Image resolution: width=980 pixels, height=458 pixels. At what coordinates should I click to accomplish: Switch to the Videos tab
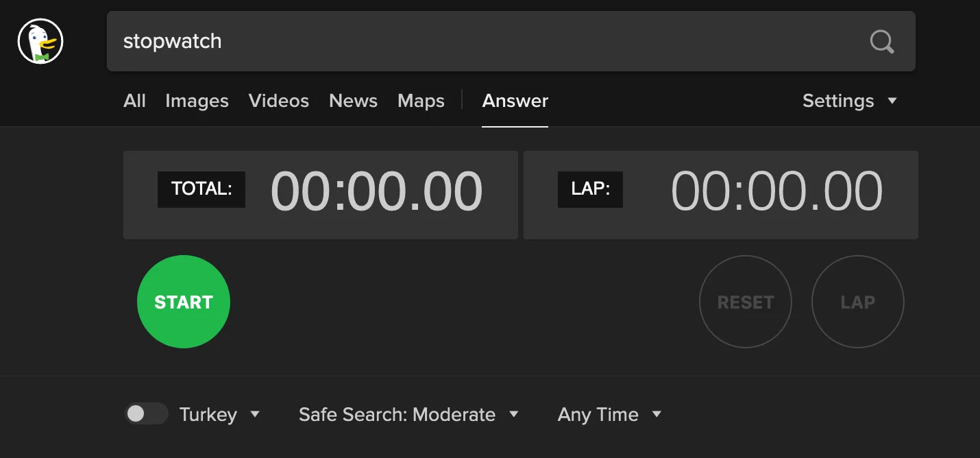click(x=279, y=100)
